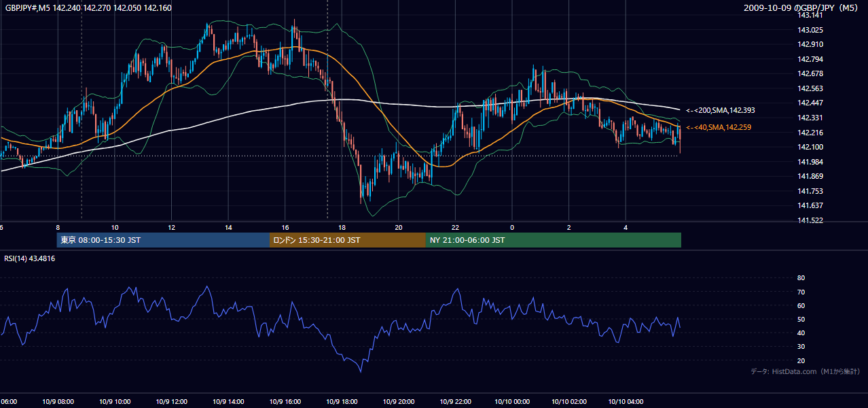Click the データ: HistData.com source credit
This screenshot has height=408, width=868.
tap(806, 371)
